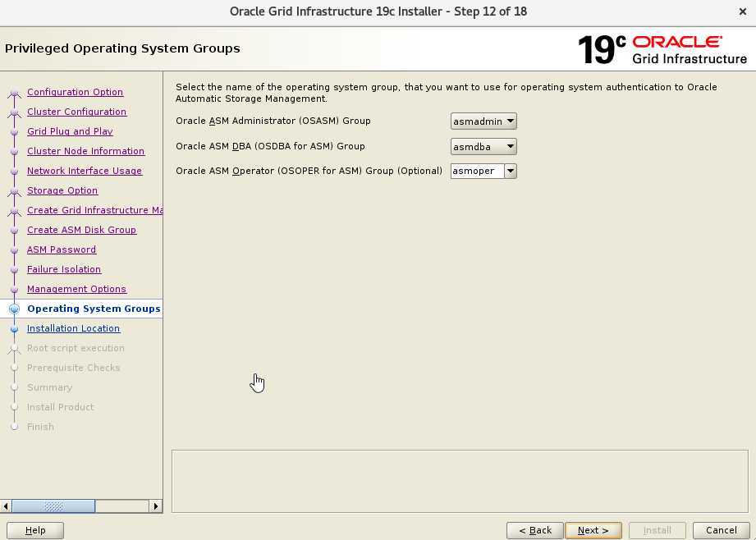Go to Failure Isolation step
This screenshot has height=540, width=756.
click(64, 269)
